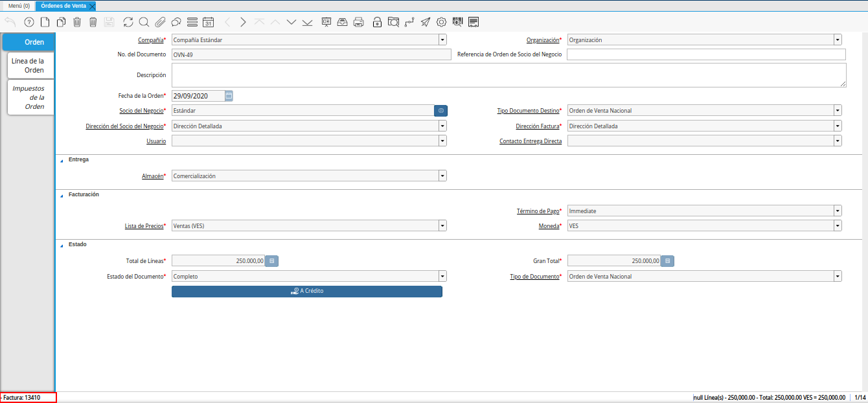Viewport: 868px width, 403px height.
Task: Click the paper plane Request icon
Action: [425, 22]
